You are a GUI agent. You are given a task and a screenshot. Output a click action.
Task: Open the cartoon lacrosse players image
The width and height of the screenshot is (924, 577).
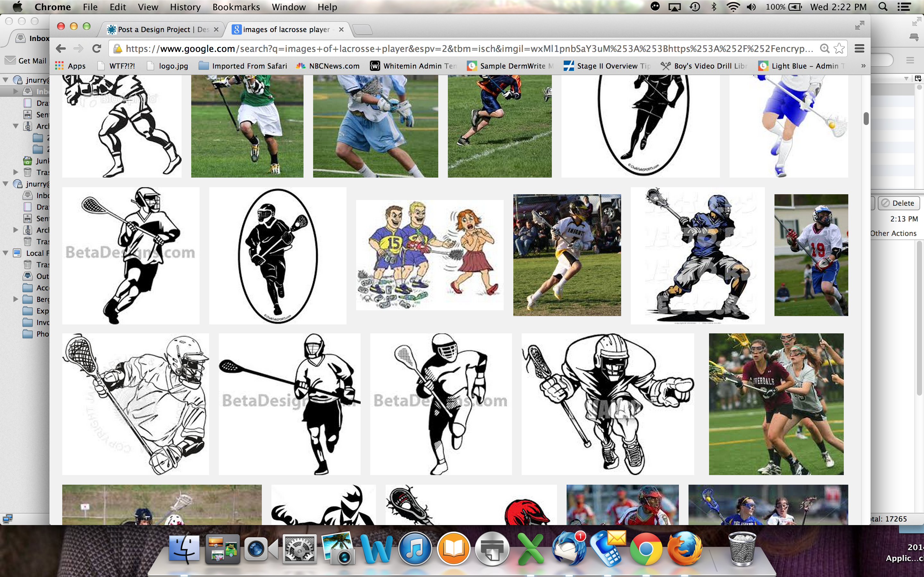(429, 255)
